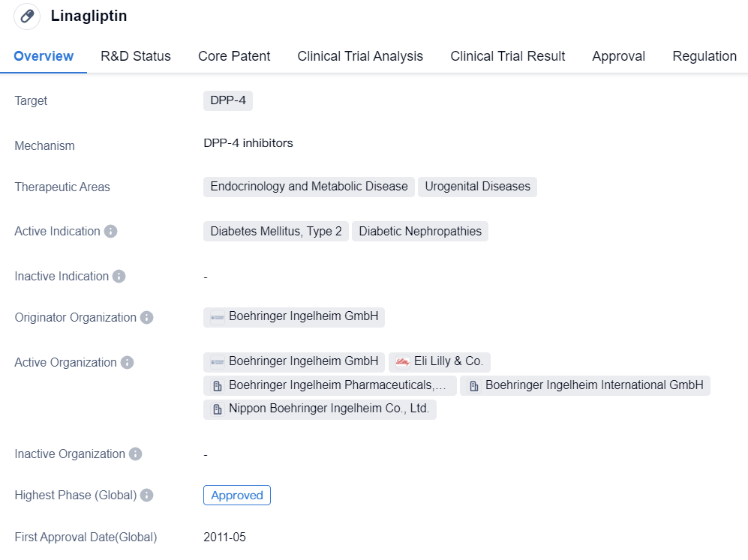Open Diabetes Mellitus, Type 2 indication
Screen dimensions: 748x560
click(x=275, y=231)
